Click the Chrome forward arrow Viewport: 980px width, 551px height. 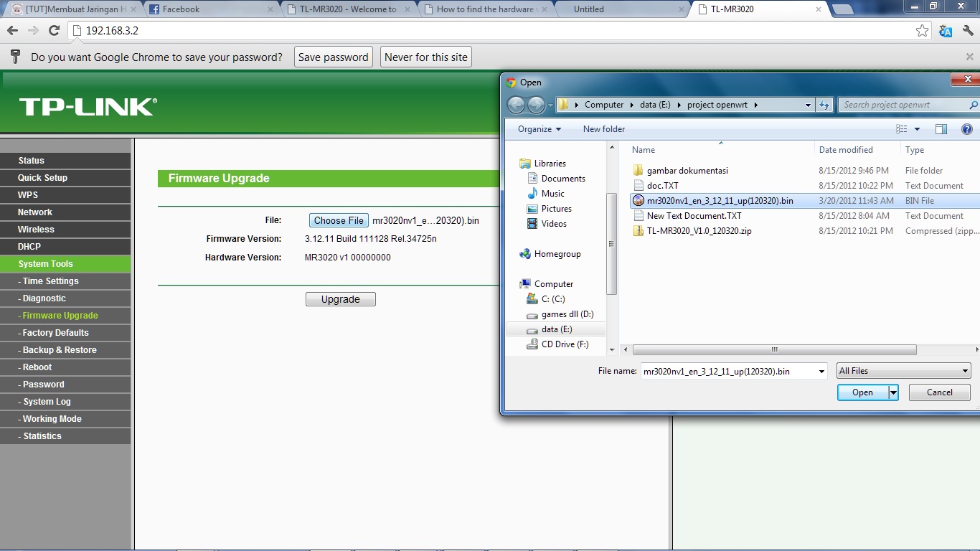pos(33,30)
